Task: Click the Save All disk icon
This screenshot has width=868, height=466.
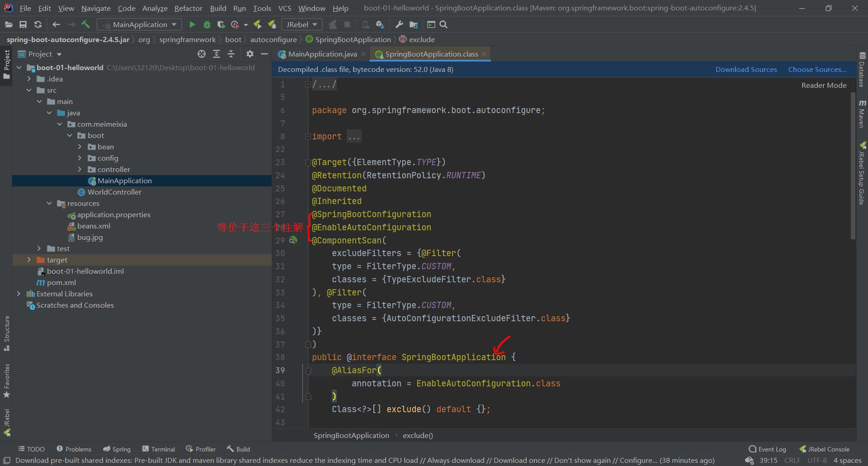Action: 23,24
